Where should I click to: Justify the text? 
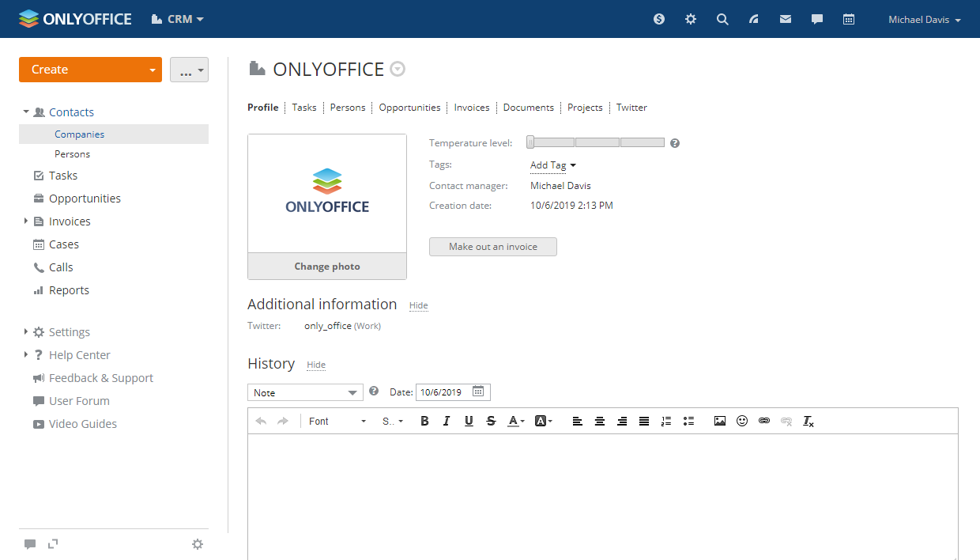point(644,422)
